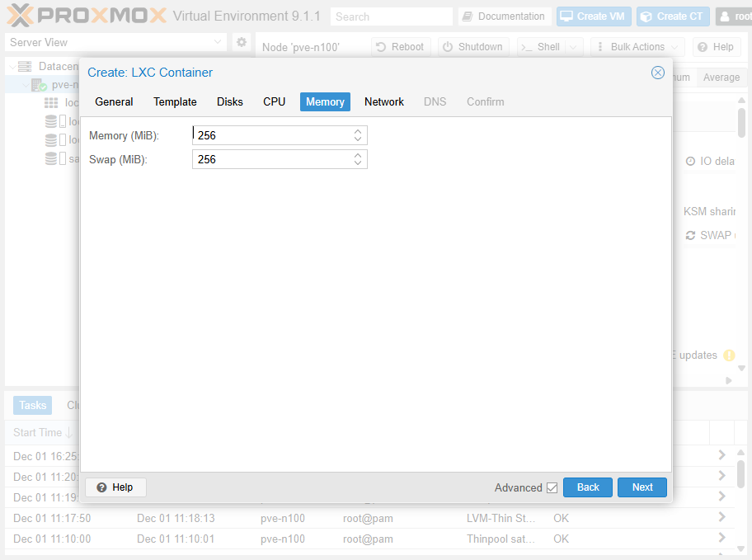Close the Create LXC Container dialog
Viewport: 752px width, 560px height.
pyautogui.click(x=658, y=73)
